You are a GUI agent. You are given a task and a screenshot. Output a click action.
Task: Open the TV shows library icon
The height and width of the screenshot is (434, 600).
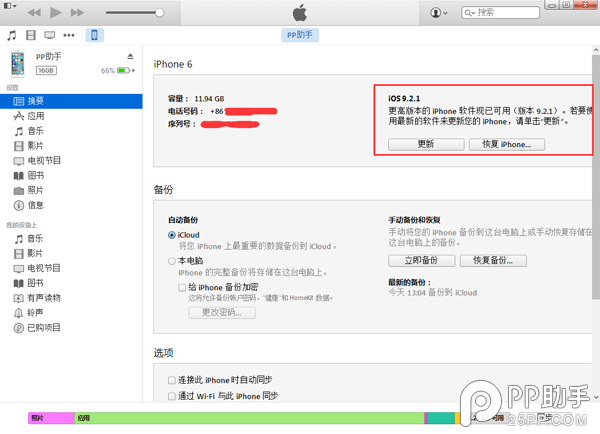[x=49, y=36]
